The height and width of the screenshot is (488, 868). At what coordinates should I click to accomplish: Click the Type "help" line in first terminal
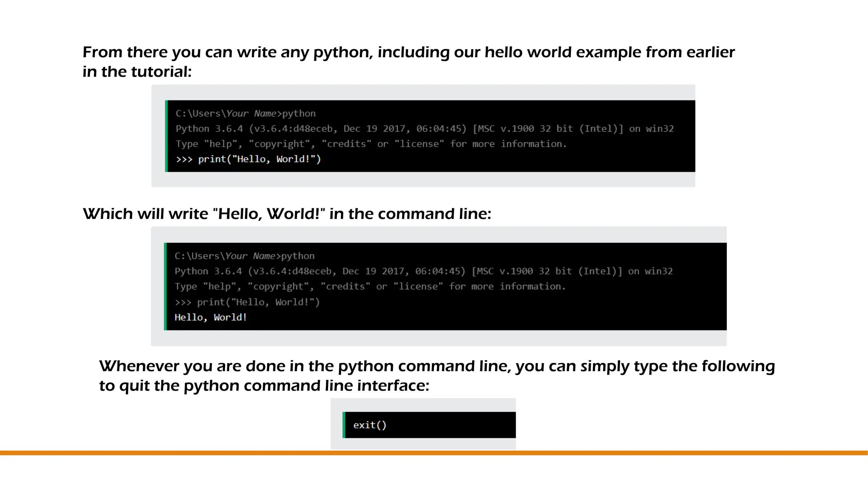pyautogui.click(x=371, y=144)
